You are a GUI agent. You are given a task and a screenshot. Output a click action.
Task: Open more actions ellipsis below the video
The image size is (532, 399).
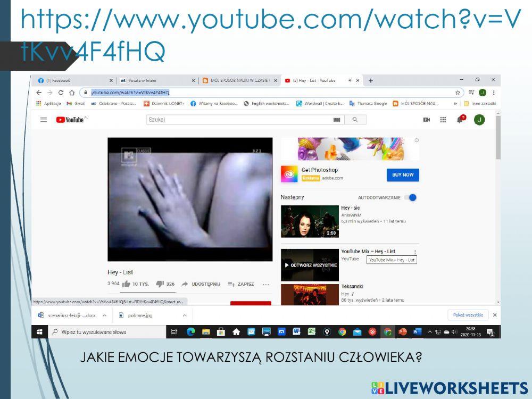tap(266, 284)
